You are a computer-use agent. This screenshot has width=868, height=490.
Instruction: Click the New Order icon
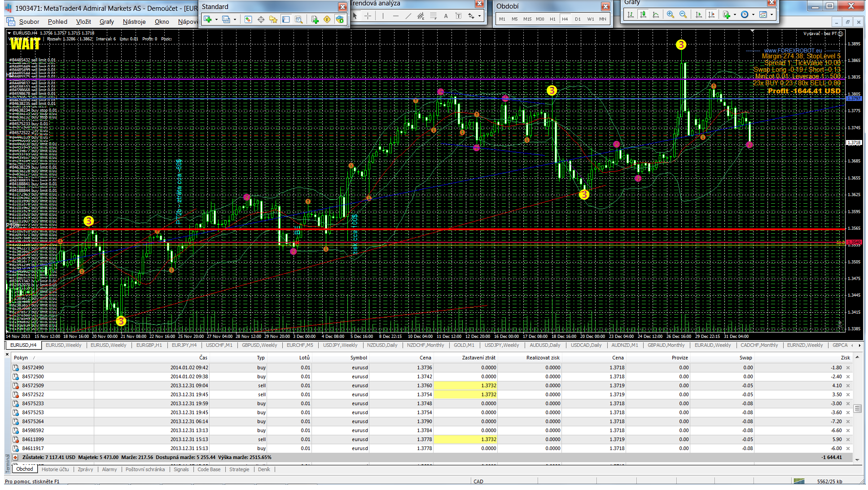click(x=315, y=19)
